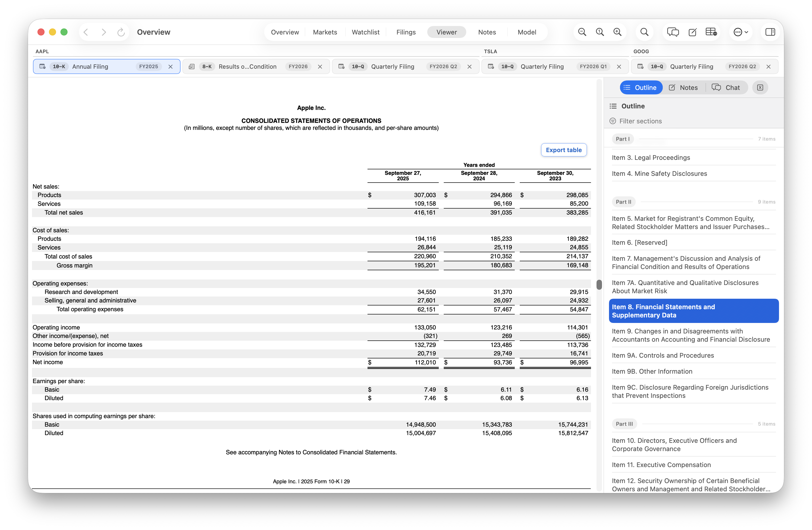This screenshot has height=530, width=812.
Task: Collapse the Part III outline group
Action: [x=624, y=424]
